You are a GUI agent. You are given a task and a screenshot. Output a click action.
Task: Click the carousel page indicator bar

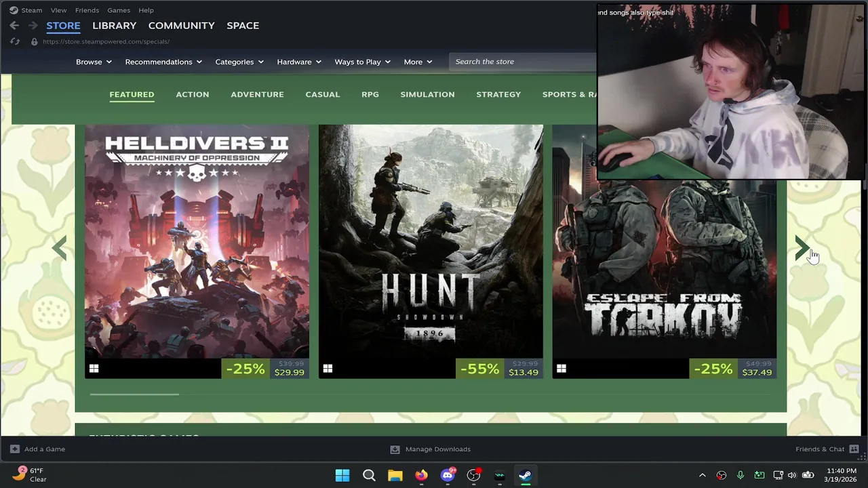134,394
